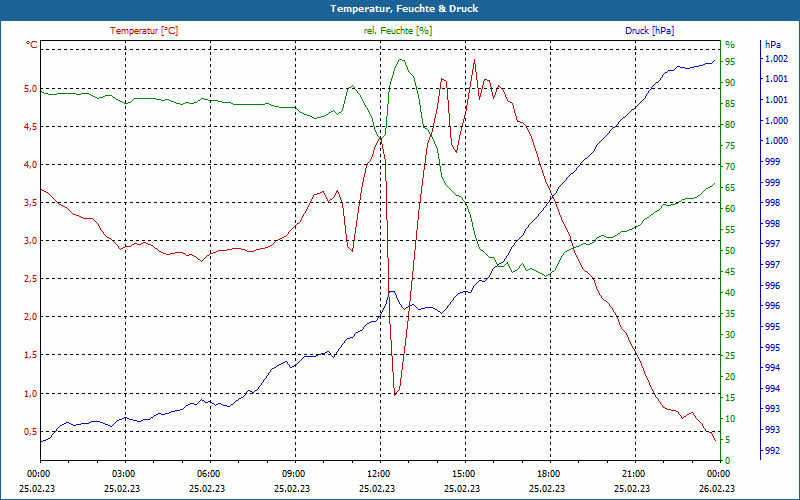This screenshot has width=800, height=500.
Task: Click the green 95 humidity tick
Action: click(730, 62)
